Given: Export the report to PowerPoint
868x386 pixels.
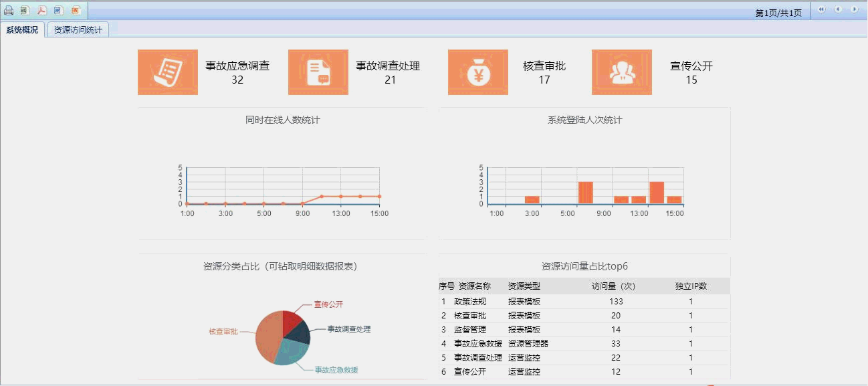Looking at the screenshot, I should (75, 10).
